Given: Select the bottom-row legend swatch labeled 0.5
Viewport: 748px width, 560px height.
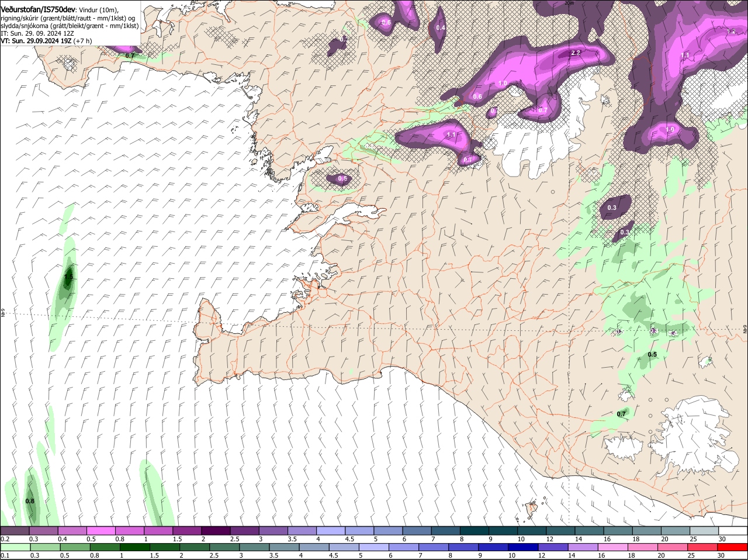Looking at the screenshot, I should [75, 547].
